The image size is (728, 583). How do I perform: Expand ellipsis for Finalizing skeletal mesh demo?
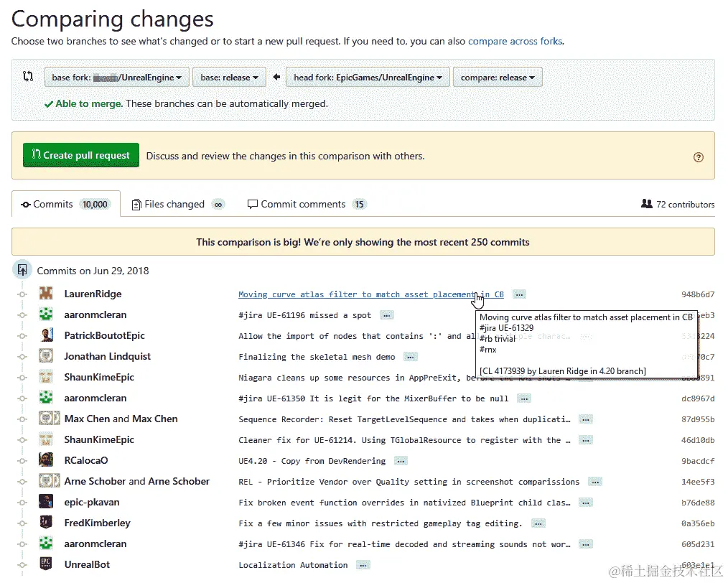click(410, 357)
